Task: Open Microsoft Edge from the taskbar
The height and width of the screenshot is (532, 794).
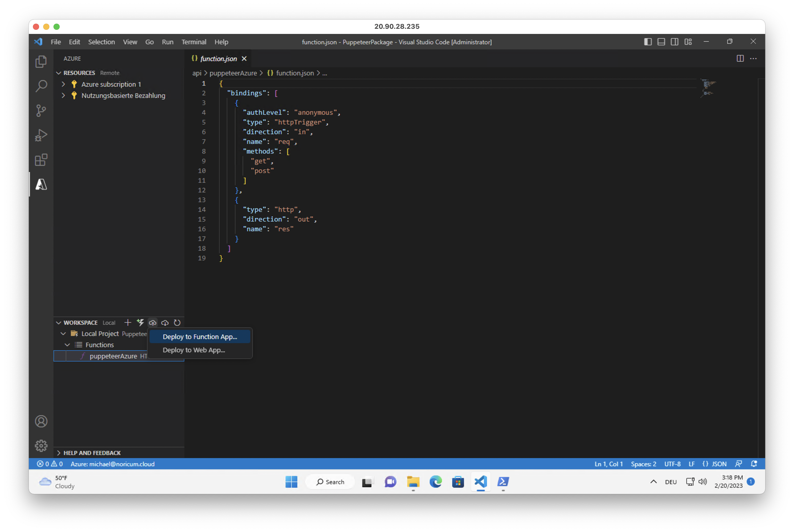Action: 436,481
